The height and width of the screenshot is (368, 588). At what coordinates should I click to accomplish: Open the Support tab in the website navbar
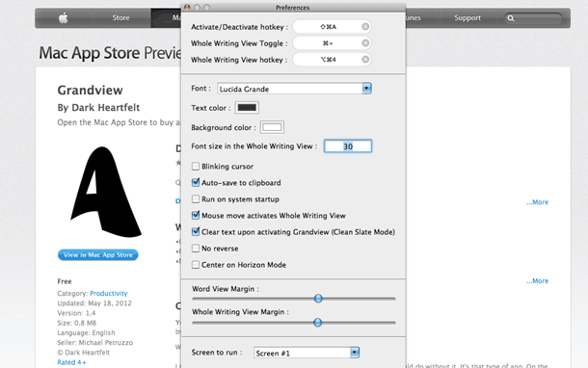pyautogui.click(x=468, y=17)
